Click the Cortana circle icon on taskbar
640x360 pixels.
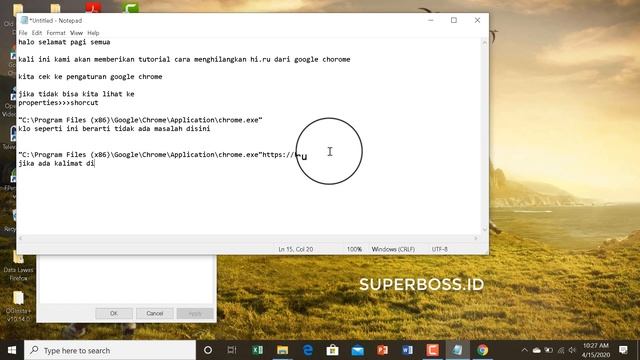pos(208,350)
